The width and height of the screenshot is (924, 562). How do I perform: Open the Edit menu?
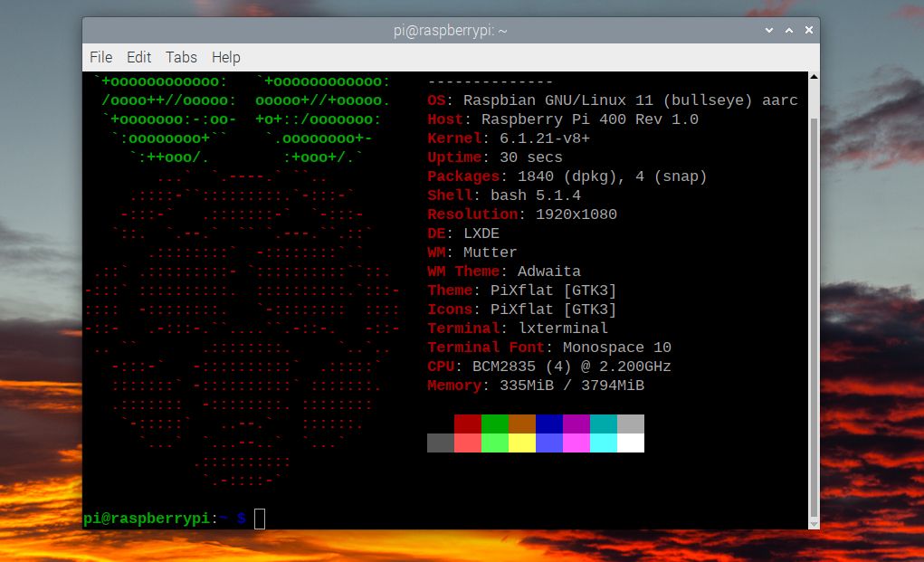(x=138, y=57)
